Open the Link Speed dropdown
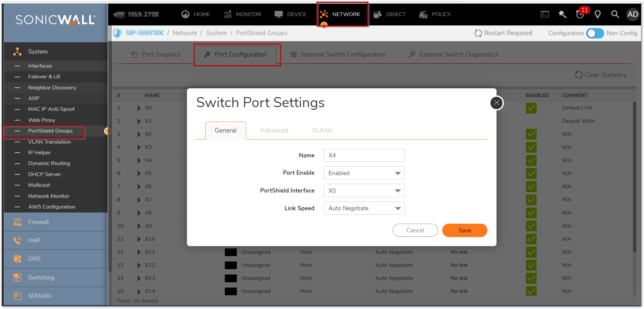The height and width of the screenshot is (309, 644). point(364,208)
